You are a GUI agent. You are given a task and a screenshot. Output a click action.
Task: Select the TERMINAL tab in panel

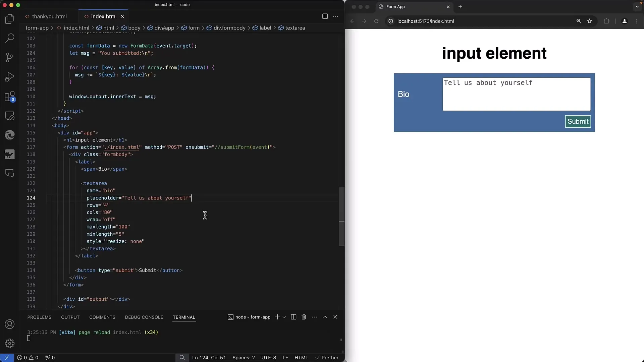coord(184,317)
